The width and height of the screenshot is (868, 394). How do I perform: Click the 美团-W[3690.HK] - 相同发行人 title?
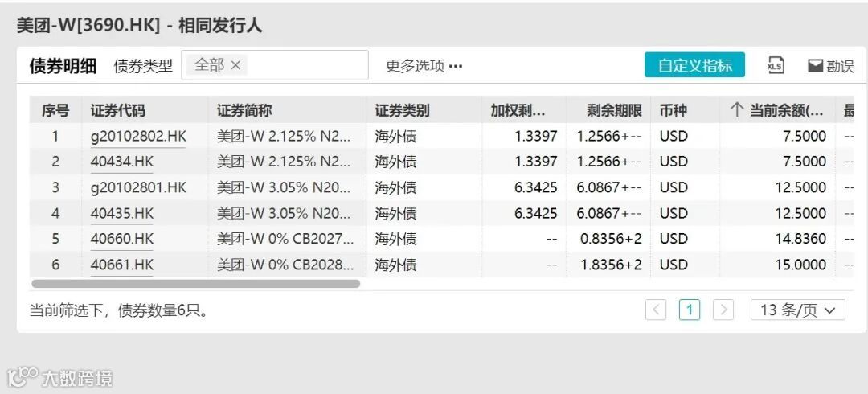[x=139, y=26]
